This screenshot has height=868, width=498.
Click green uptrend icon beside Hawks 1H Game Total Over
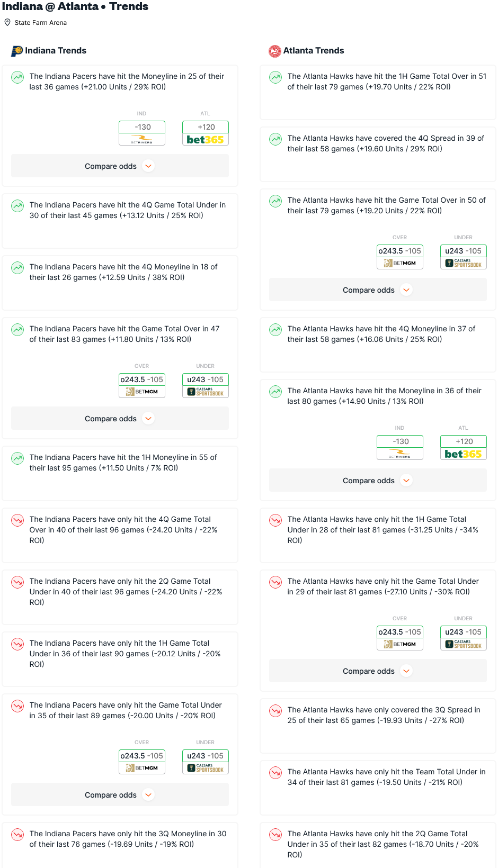[x=275, y=77]
